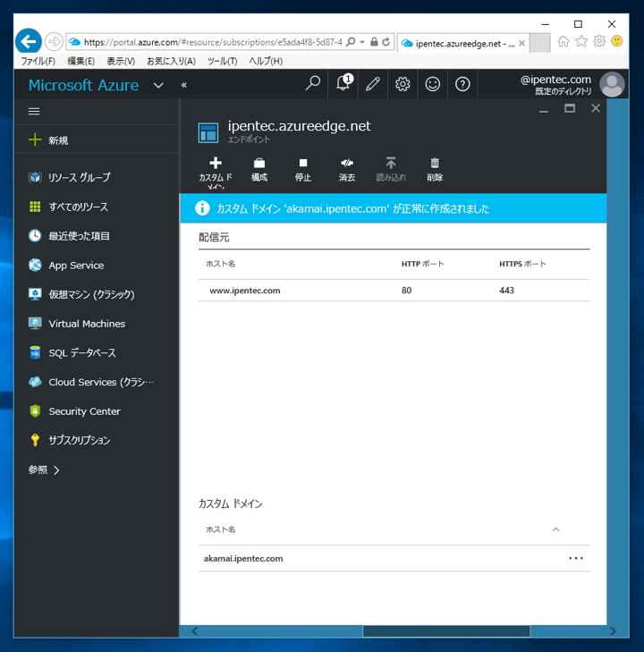Open the help question mark icon
The width and height of the screenshot is (644, 652).
coord(462,84)
